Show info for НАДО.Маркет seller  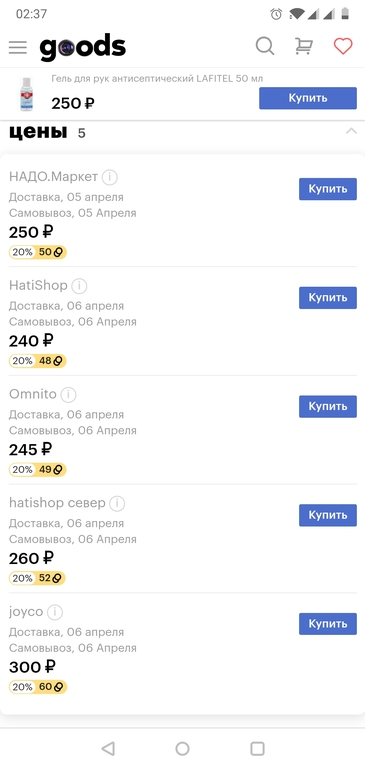pyautogui.click(x=110, y=177)
